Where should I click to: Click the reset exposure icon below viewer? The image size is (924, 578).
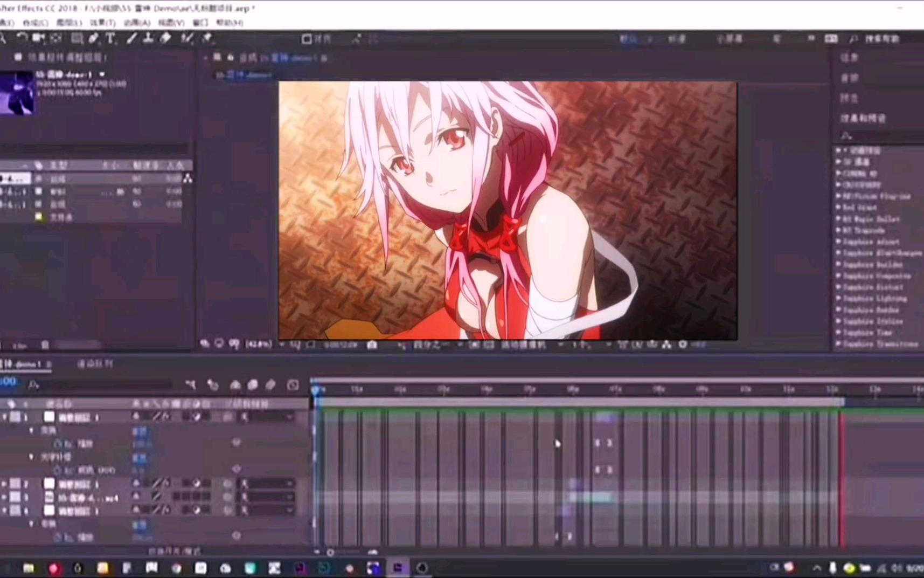683,345
